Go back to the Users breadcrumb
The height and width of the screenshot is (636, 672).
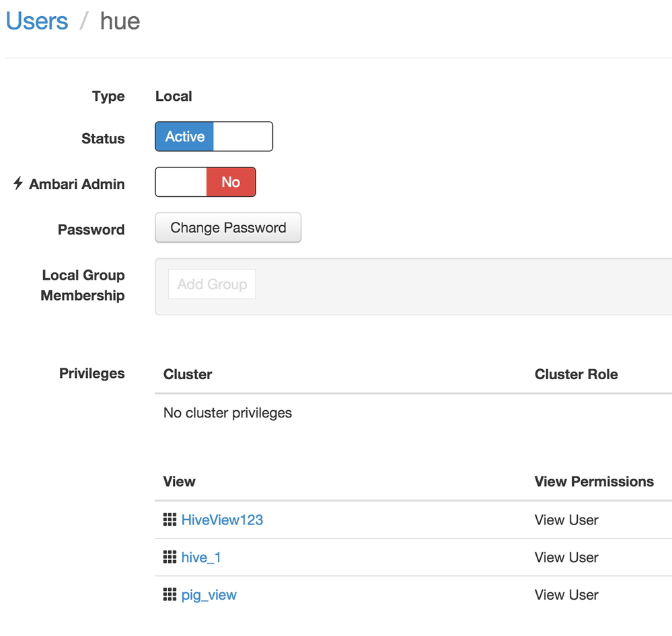37,21
